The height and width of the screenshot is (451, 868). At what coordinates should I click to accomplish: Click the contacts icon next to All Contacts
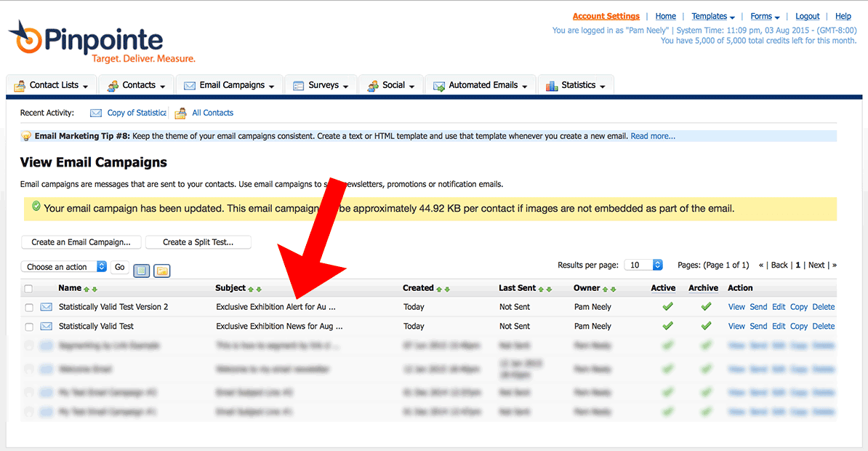180,113
